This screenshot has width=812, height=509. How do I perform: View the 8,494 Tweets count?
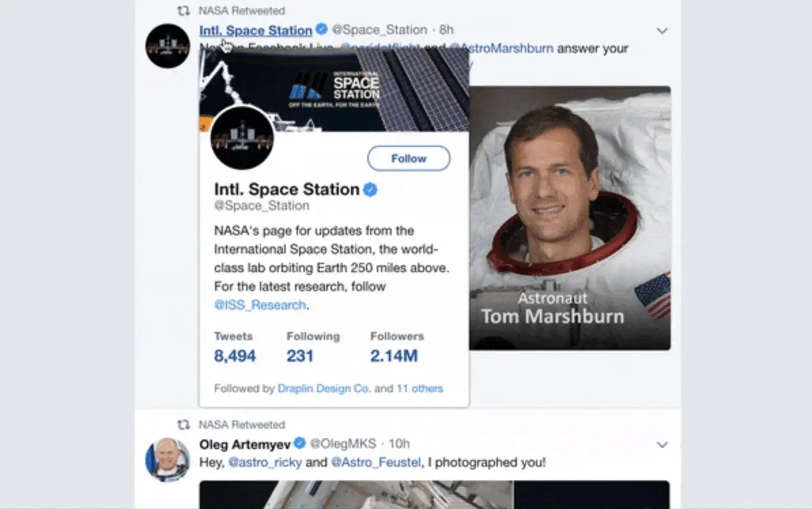pyautogui.click(x=235, y=356)
